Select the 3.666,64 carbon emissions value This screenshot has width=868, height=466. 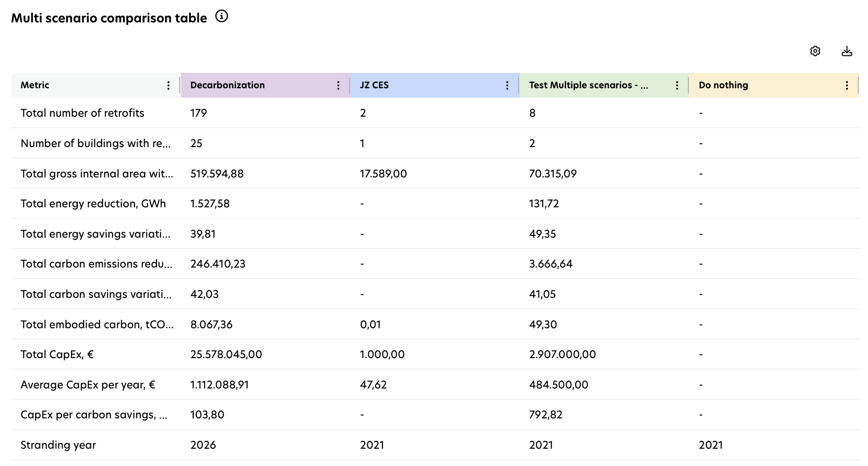tap(551, 264)
